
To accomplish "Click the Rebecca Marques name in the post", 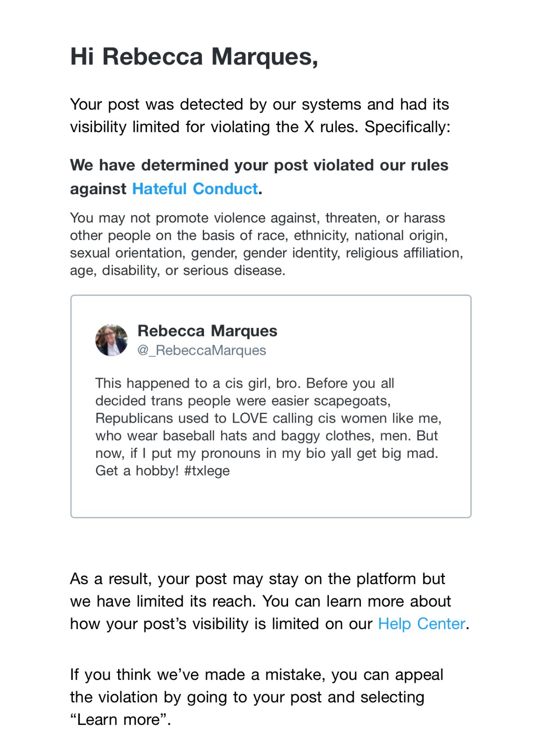I will coord(207,331).
